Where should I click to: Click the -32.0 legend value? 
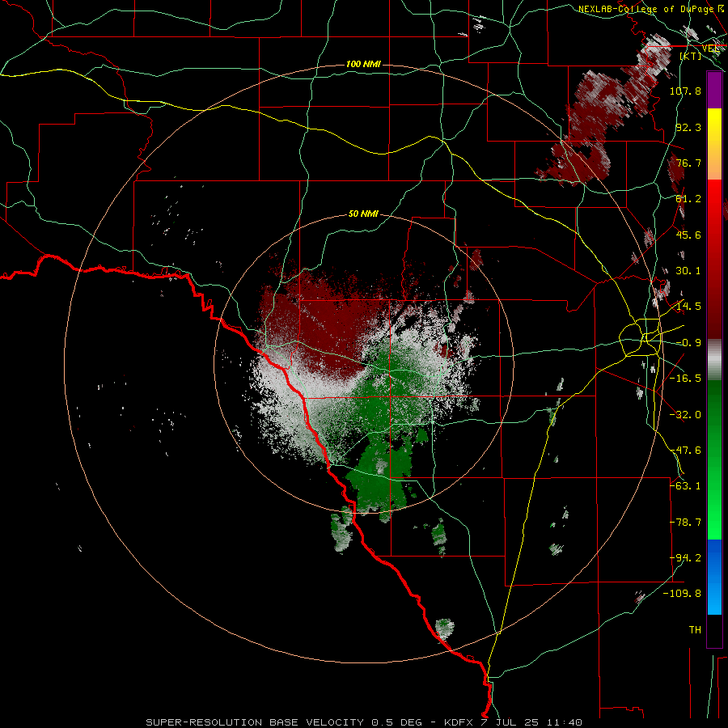685,415
